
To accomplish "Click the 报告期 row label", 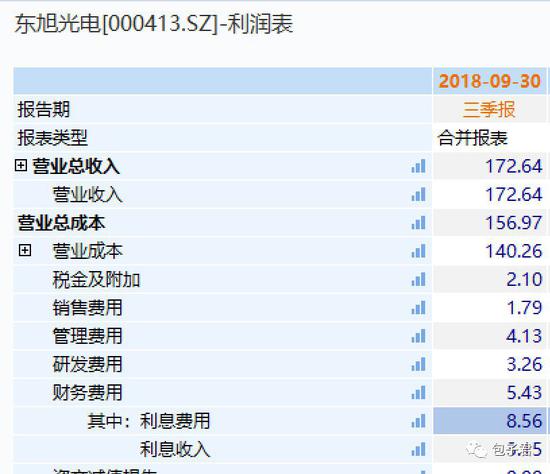I will coord(44,109).
